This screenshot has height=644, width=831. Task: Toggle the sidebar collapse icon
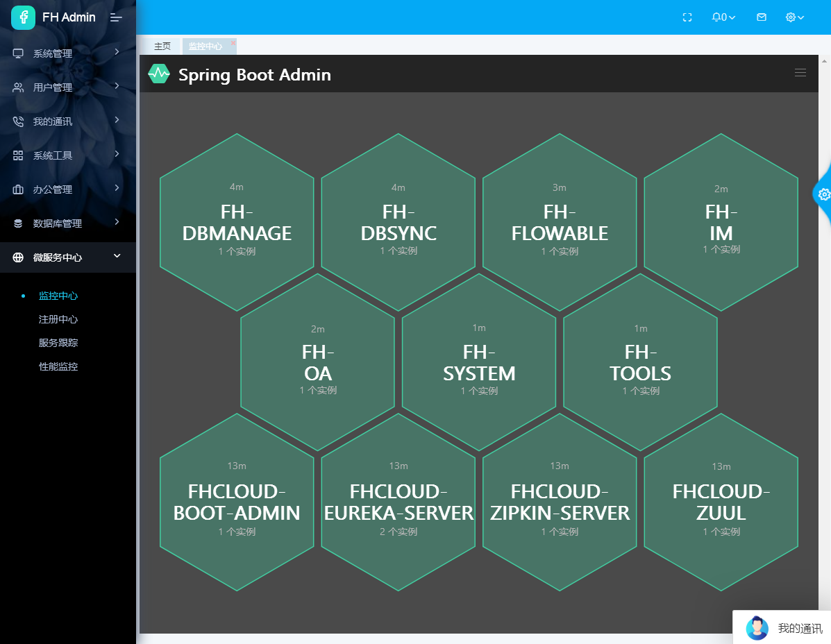(x=116, y=17)
